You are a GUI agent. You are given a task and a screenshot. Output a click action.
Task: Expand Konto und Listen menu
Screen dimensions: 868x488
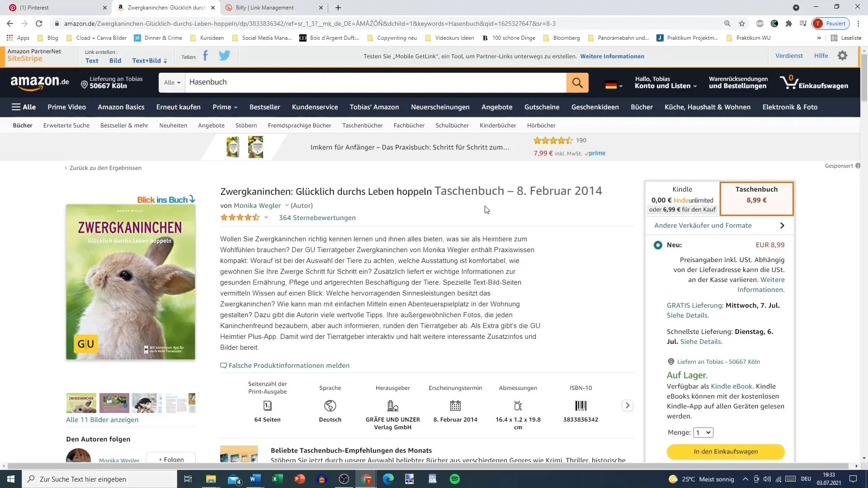coord(665,82)
